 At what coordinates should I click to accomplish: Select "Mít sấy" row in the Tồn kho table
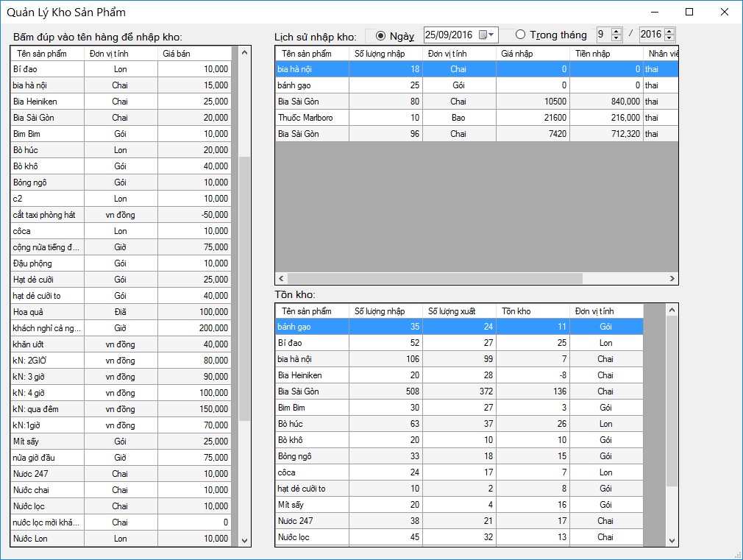(459, 505)
